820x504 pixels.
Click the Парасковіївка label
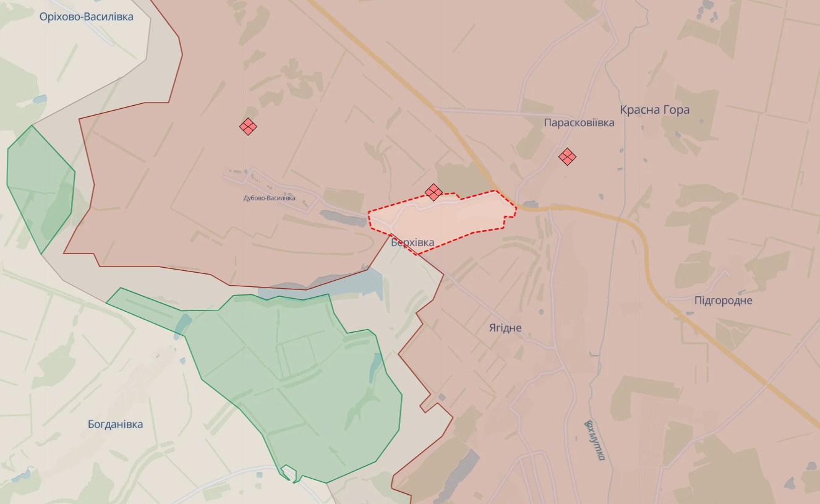579,122
